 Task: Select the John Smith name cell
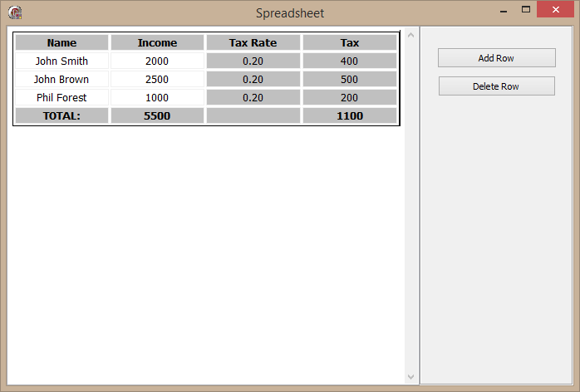pos(61,61)
